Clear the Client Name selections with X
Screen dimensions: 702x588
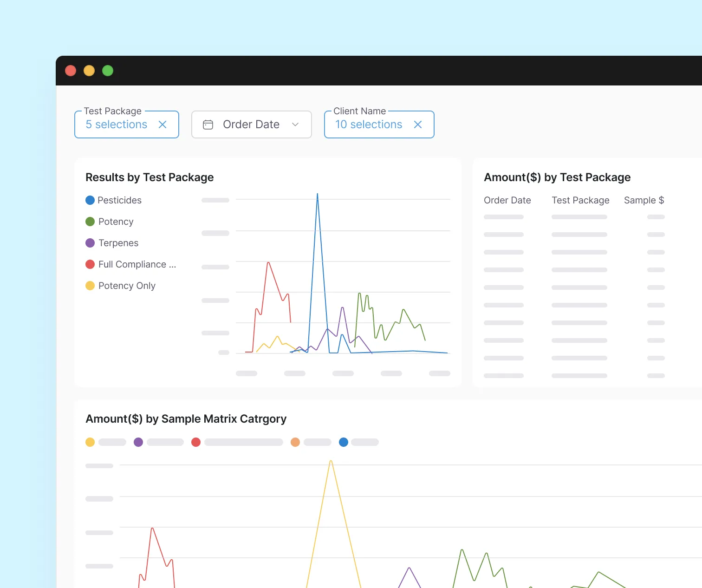(418, 124)
